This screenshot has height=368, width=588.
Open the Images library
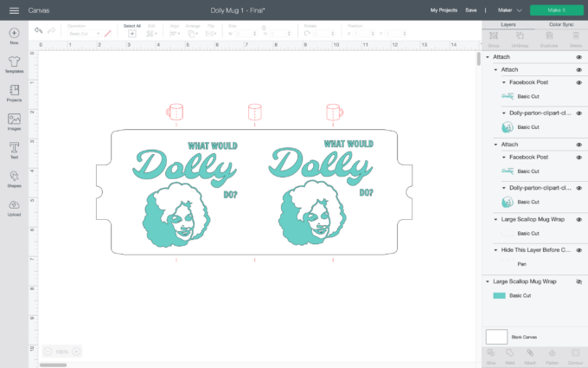(14, 119)
